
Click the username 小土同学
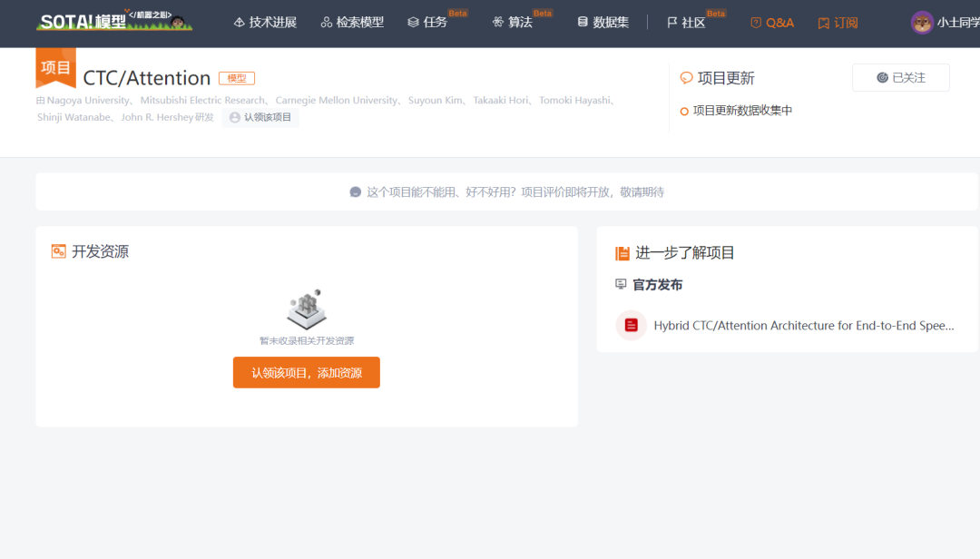958,23
